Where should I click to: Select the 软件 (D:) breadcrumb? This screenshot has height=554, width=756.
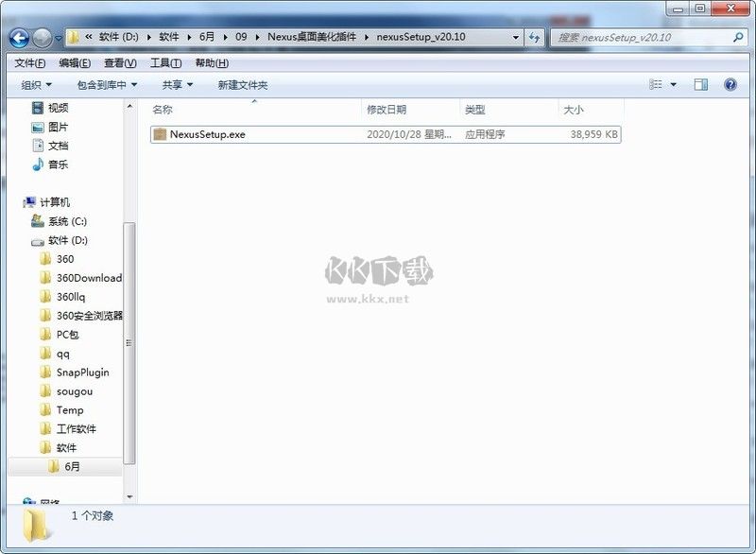(119, 37)
